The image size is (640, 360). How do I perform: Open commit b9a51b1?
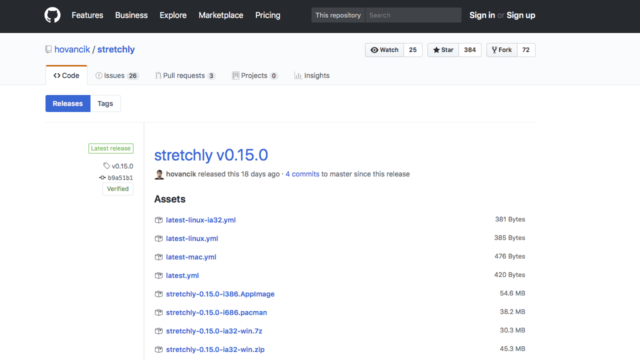(x=120, y=178)
